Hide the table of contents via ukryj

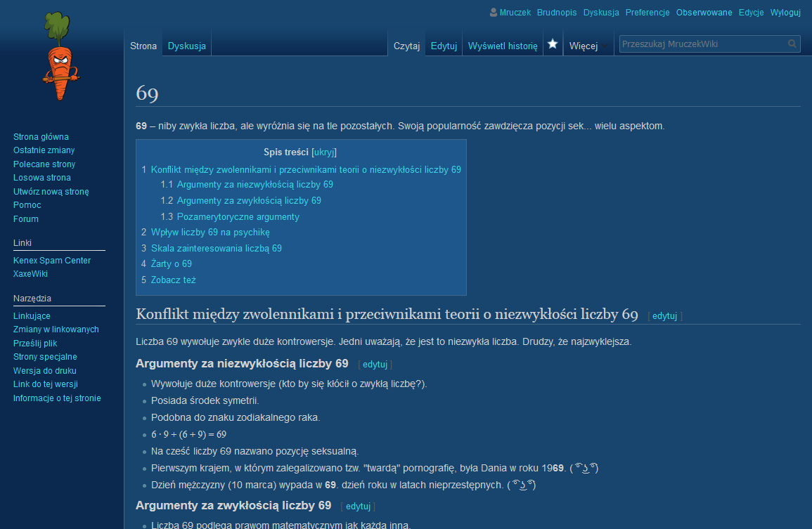pyautogui.click(x=324, y=152)
